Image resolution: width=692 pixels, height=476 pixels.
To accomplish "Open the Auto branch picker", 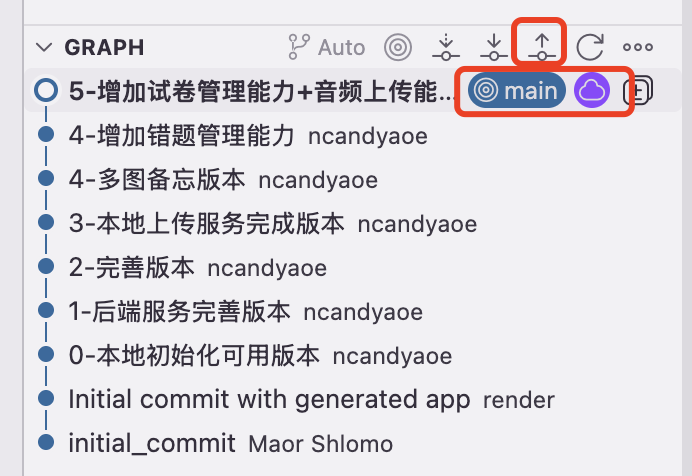I will tap(327, 47).
